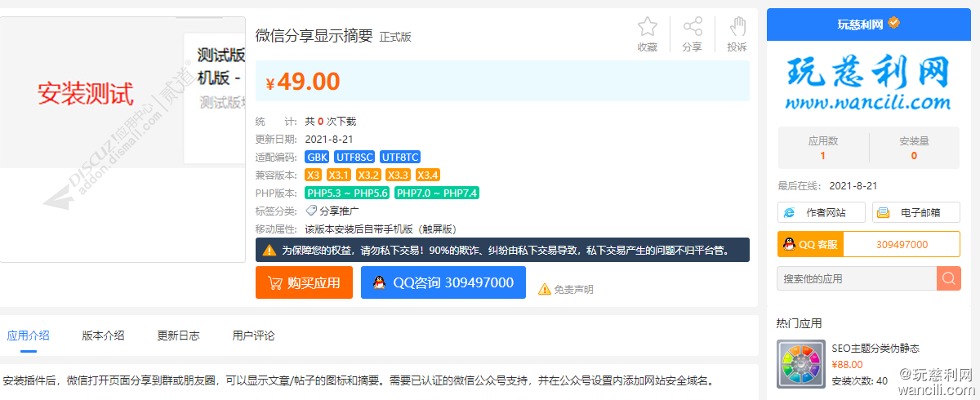Click the SEO主题分类伪静态 app thumbnail
The height and width of the screenshot is (400, 980).
[x=800, y=364]
